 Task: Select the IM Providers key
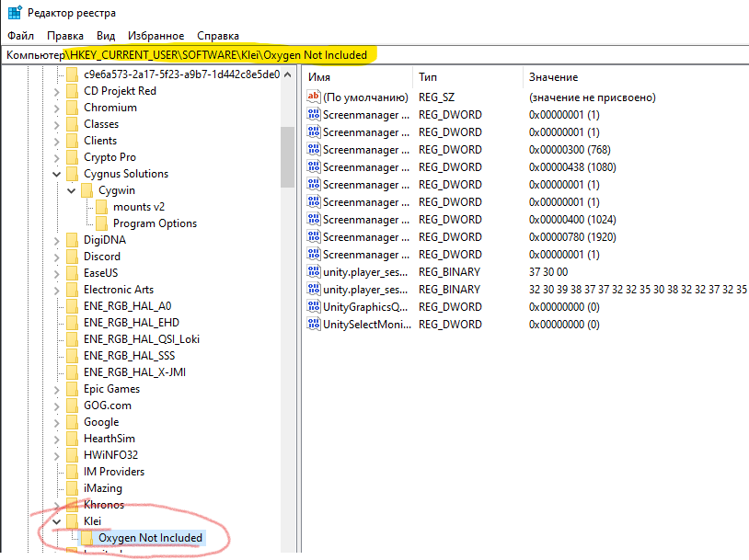point(114,472)
